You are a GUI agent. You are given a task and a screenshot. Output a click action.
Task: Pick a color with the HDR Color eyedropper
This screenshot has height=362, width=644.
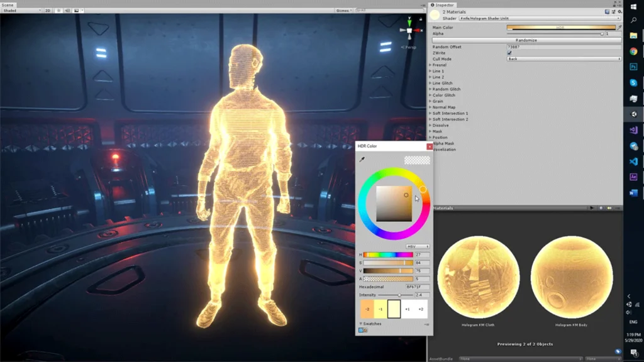point(362,159)
